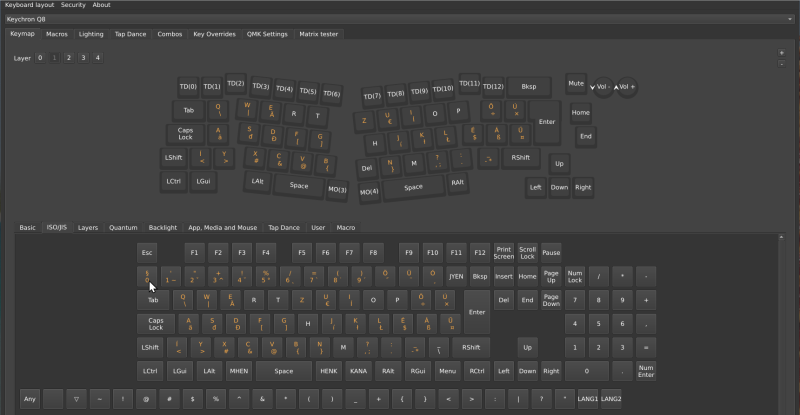Pick the transparent triangle keycode

pyautogui.click(x=76, y=399)
